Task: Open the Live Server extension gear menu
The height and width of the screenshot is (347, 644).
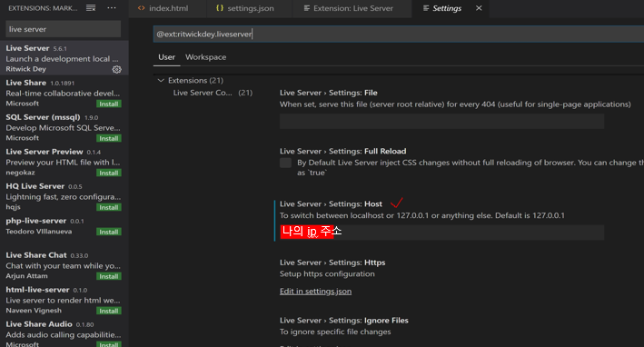Action: [x=116, y=69]
